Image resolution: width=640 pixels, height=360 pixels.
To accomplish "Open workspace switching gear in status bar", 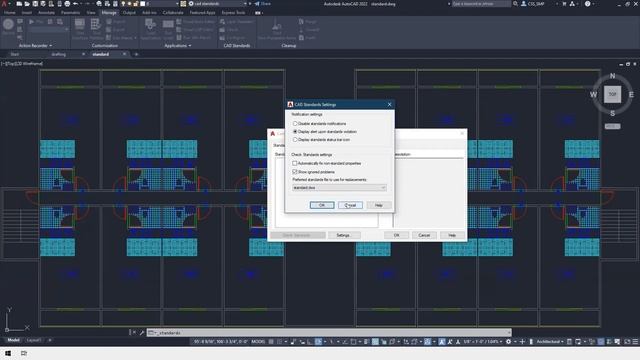I will point(509,342).
